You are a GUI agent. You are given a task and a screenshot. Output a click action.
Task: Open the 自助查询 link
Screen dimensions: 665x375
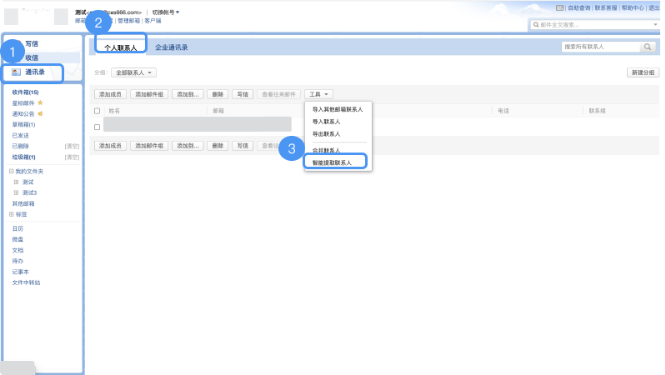point(579,8)
